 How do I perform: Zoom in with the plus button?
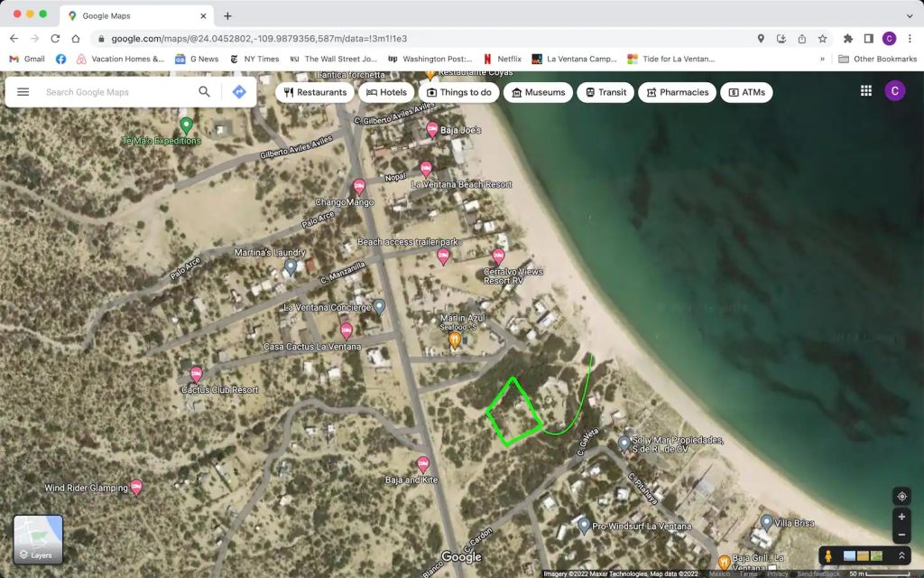click(x=901, y=517)
